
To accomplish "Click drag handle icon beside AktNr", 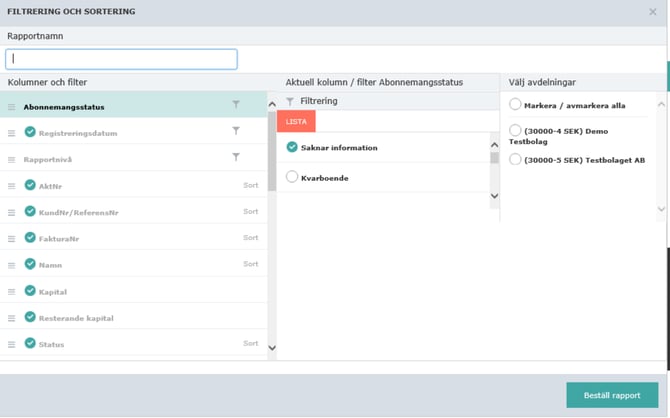I will click(12, 186).
